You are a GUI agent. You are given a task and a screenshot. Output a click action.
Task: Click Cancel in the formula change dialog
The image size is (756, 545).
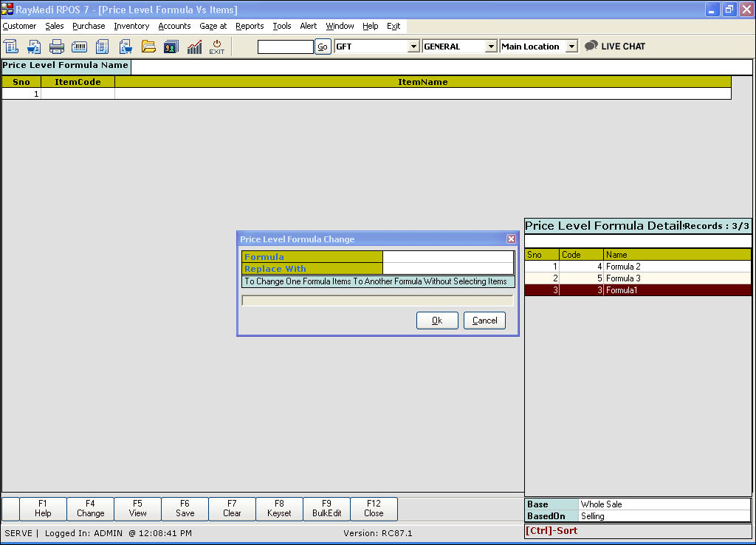tap(484, 321)
